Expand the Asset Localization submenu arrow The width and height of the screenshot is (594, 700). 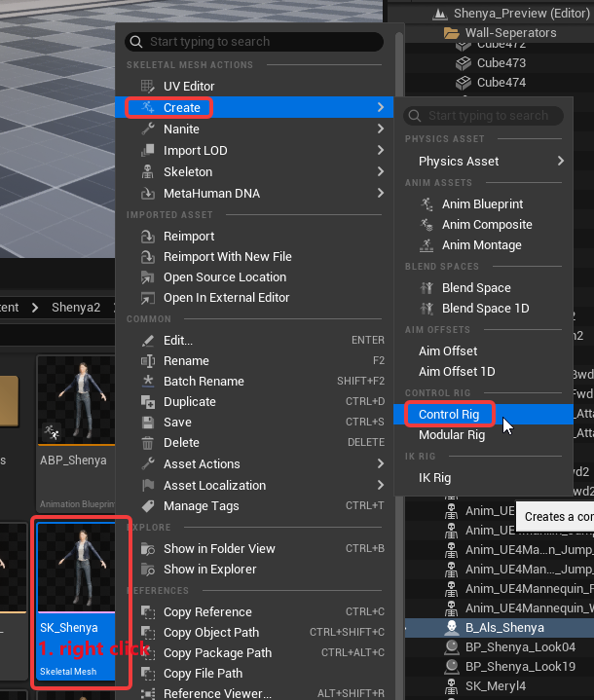click(x=380, y=485)
